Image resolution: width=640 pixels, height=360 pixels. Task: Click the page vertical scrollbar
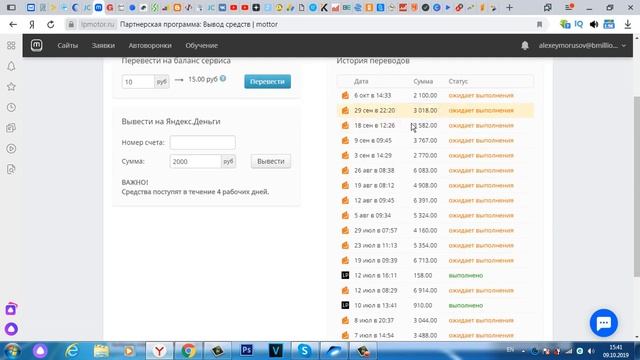tap(636, 187)
